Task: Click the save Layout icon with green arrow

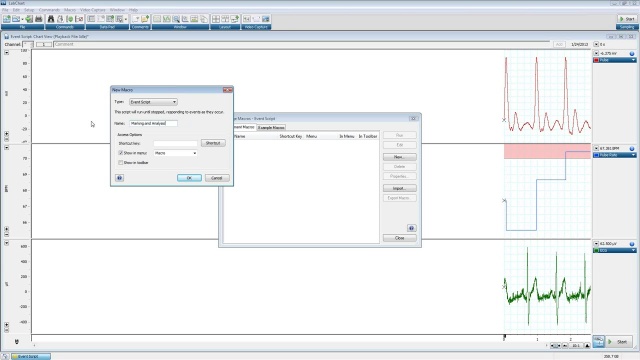Action: (235, 19)
